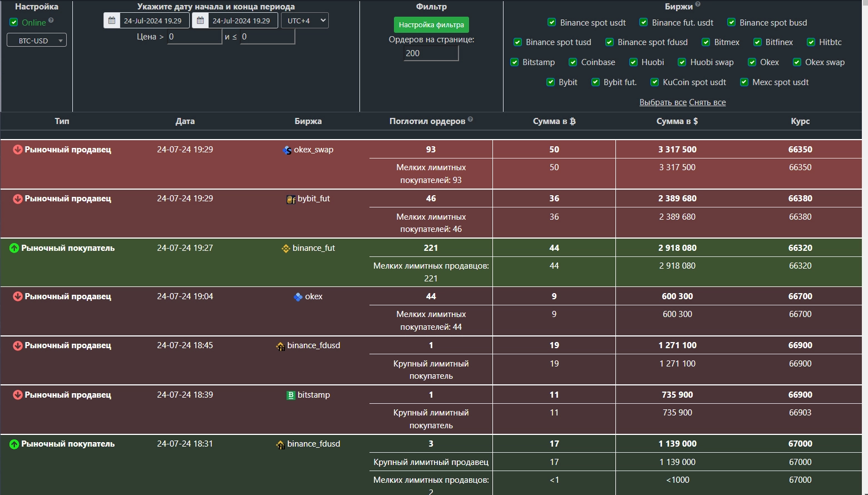
Task: Click the help icon next to Биржи
Action: click(698, 4)
